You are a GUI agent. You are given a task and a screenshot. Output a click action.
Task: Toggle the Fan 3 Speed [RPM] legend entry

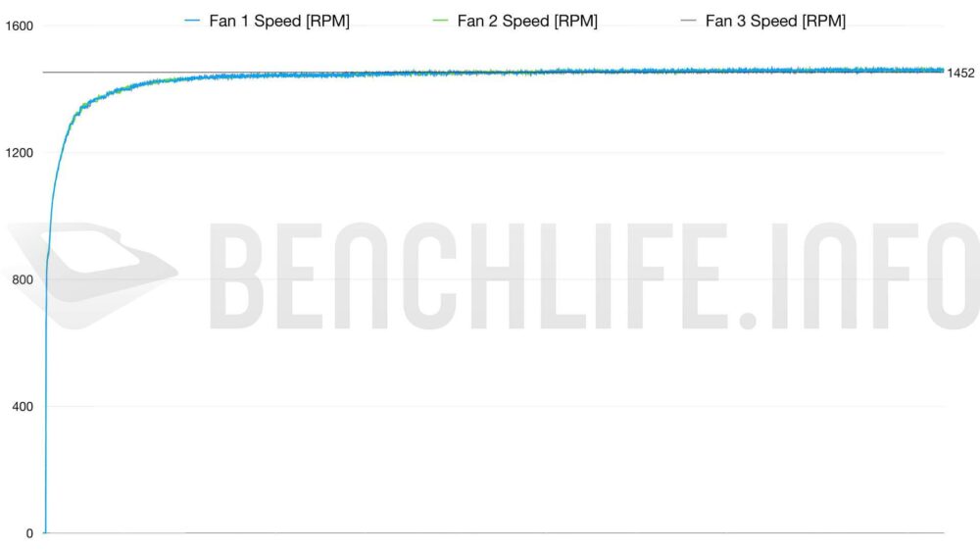(763, 22)
